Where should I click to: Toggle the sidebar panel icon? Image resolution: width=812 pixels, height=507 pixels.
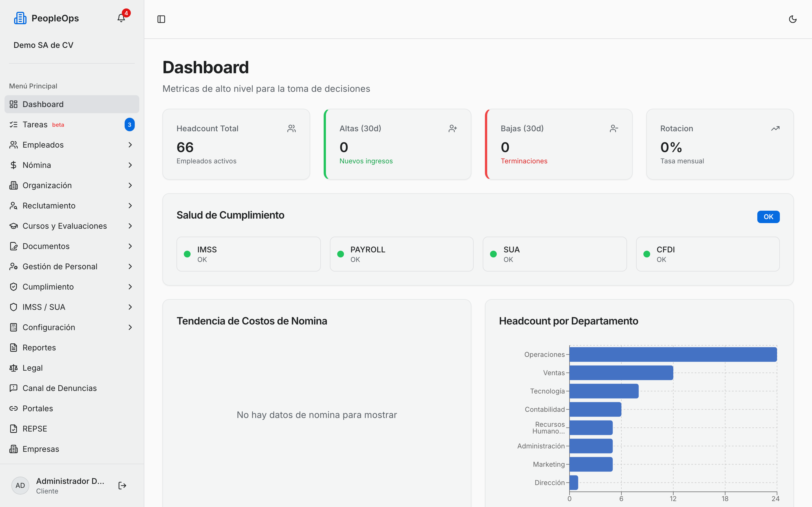coord(161,19)
